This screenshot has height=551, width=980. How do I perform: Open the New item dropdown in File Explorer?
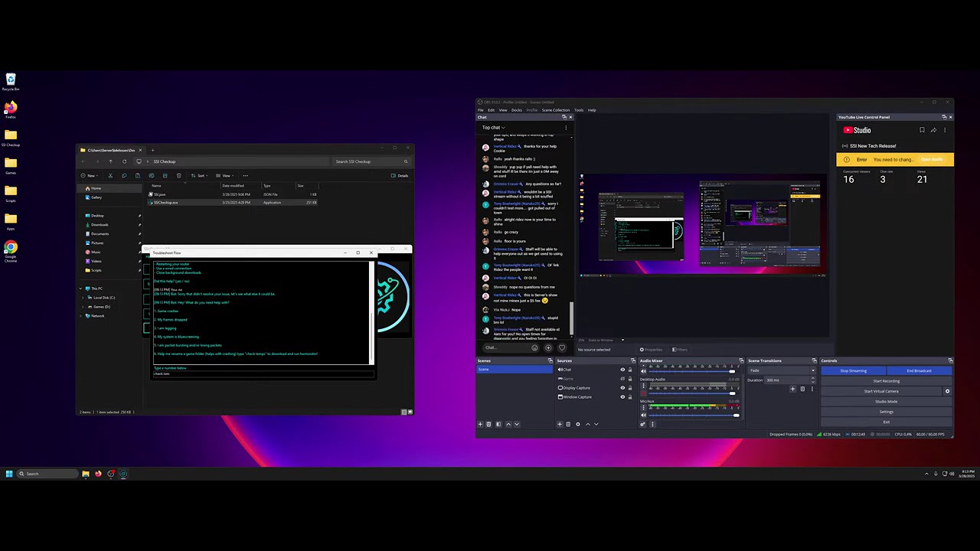90,175
